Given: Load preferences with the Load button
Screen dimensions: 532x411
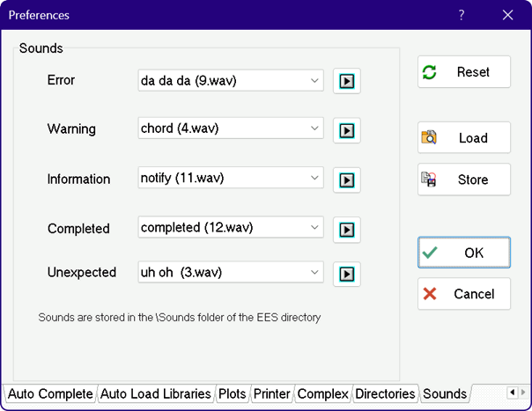Looking at the screenshot, I should pos(463,138).
